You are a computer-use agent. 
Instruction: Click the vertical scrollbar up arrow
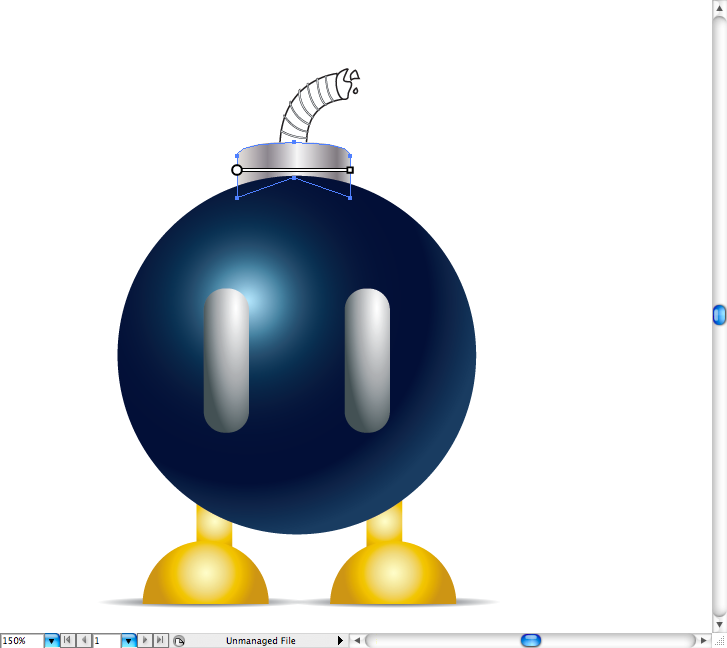pyautogui.click(x=719, y=7)
